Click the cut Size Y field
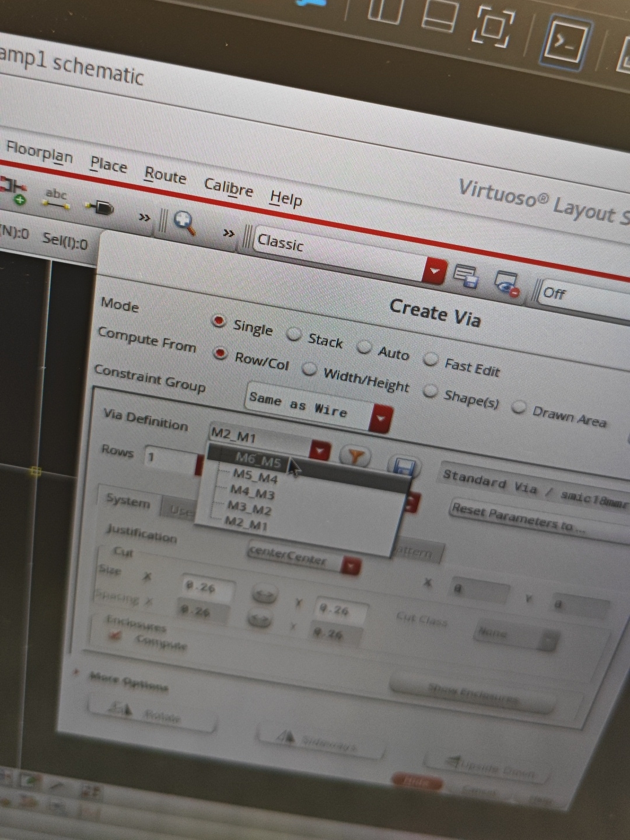 [x=341, y=611]
